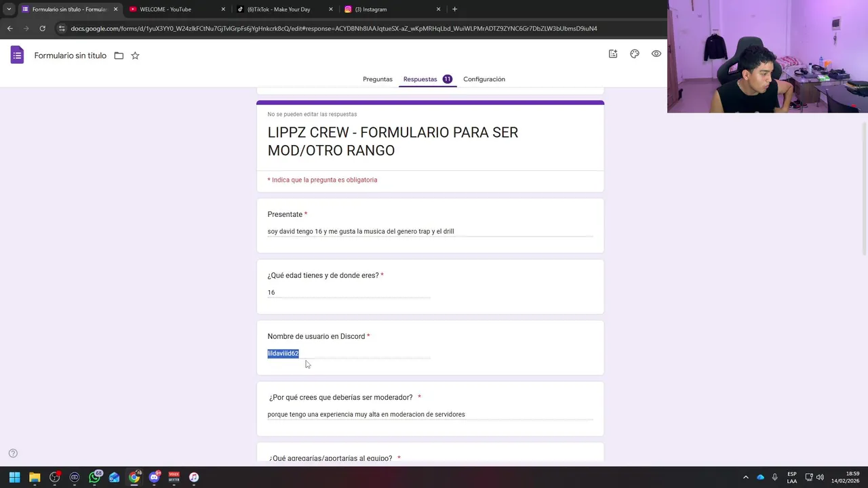Image resolution: width=868 pixels, height=488 pixels.
Task: Click the Google Forms logo icon
Action: (x=17, y=55)
